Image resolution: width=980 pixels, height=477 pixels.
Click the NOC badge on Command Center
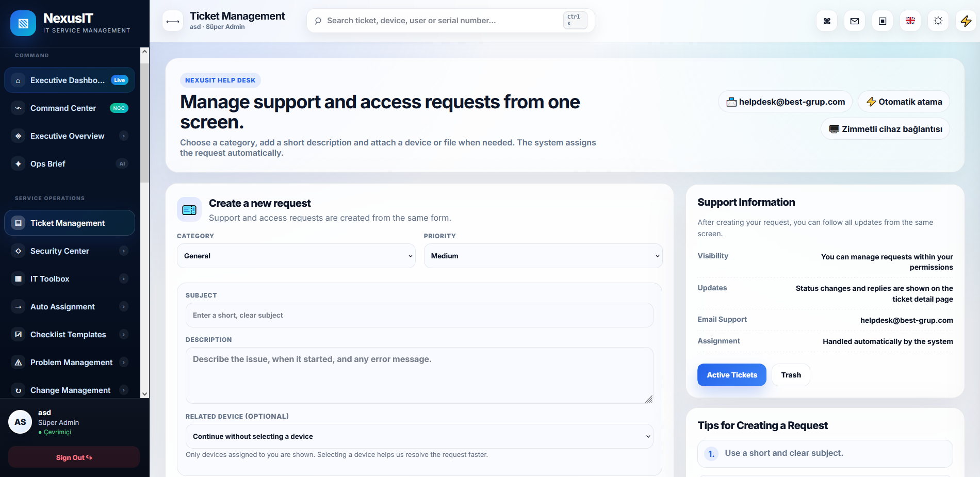(x=119, y=108)
